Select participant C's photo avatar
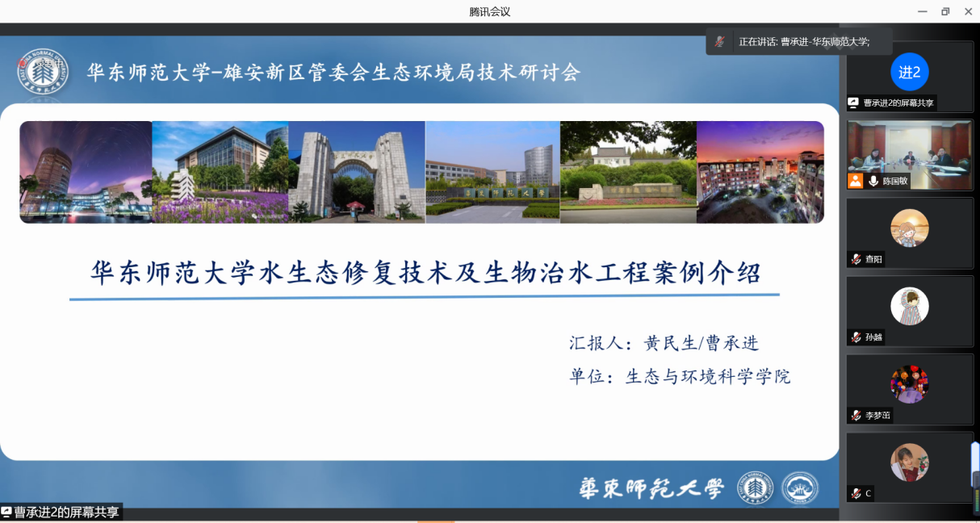 point(910,462)
